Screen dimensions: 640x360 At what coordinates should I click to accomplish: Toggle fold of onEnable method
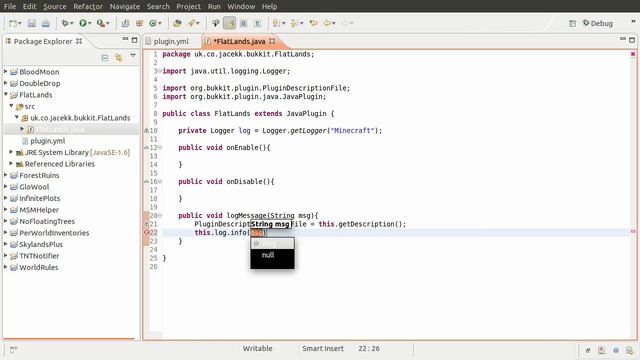click(x=160, y=147)
